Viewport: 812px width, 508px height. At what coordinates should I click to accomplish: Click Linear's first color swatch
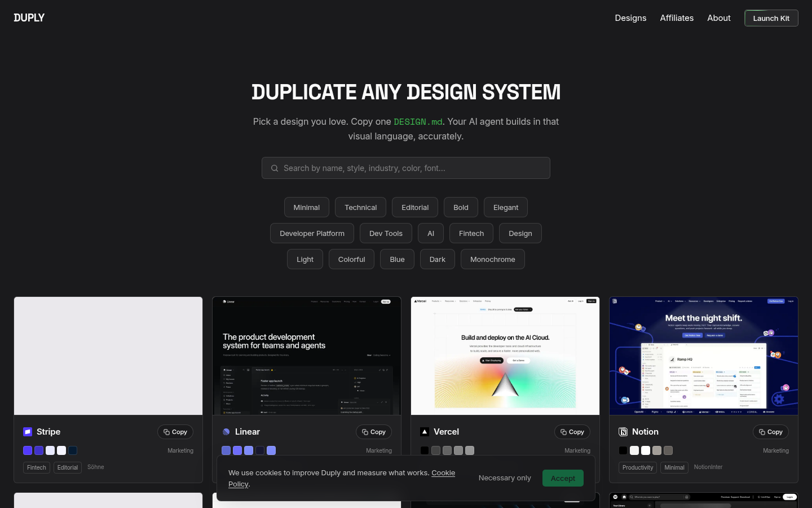click(x=226, y=450)
